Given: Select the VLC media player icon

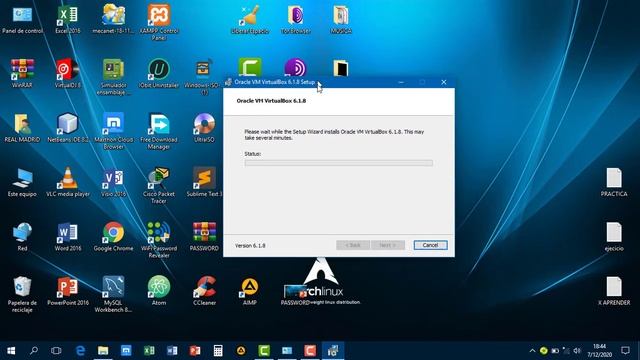Looking at the screenshot, I should pyautogui.click(x=68, y=182).
